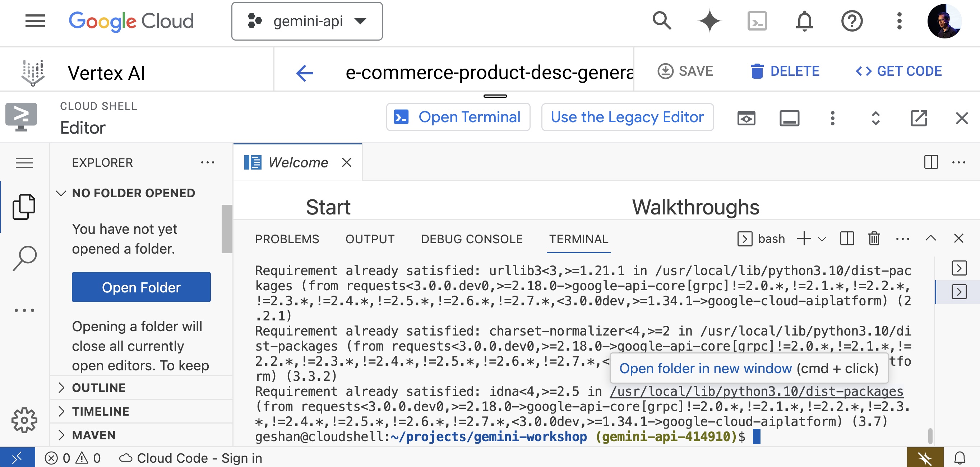Open the Cloud Shell Editor in new window
The height and width of the screenshot is (467, 980).
click(x=919, y=119)
